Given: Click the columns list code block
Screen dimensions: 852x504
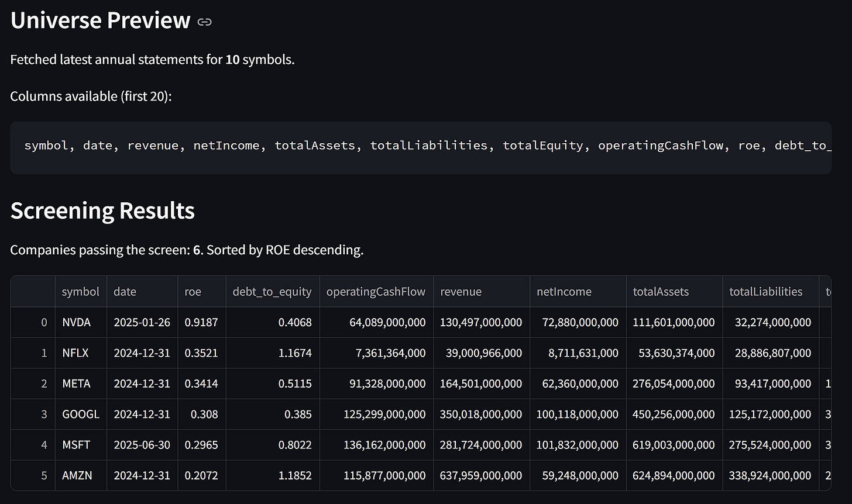Looking at the screenshot, I should [x=421, y=147].
